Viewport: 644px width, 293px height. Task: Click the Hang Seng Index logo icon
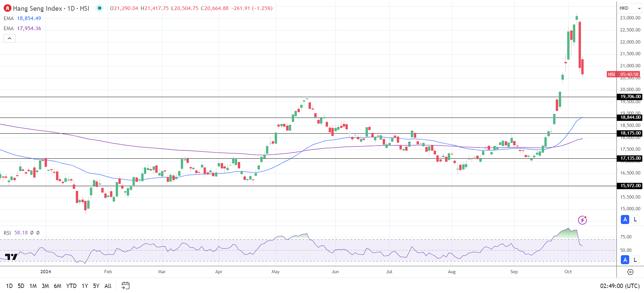click(7, 8)
